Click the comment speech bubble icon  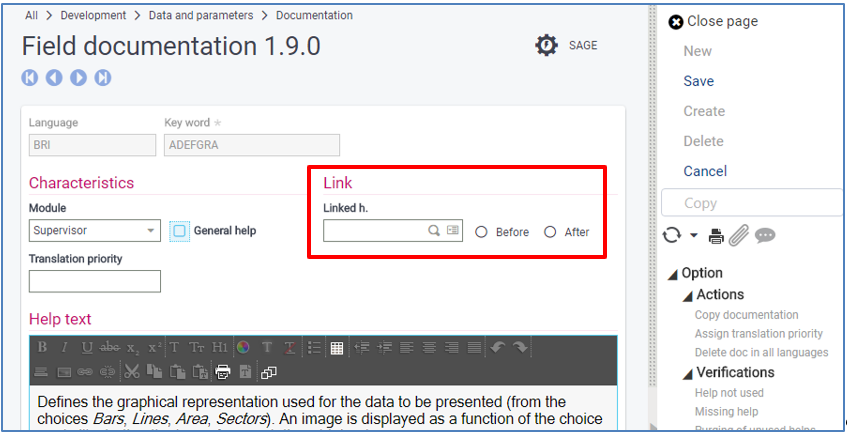click(x=765, y=236)
